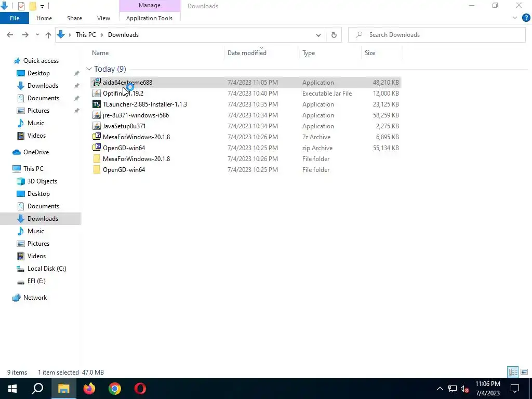This screenshot has width=532, height=399.
Task: Open Network in navigation pane
Action: click(35, 298)
